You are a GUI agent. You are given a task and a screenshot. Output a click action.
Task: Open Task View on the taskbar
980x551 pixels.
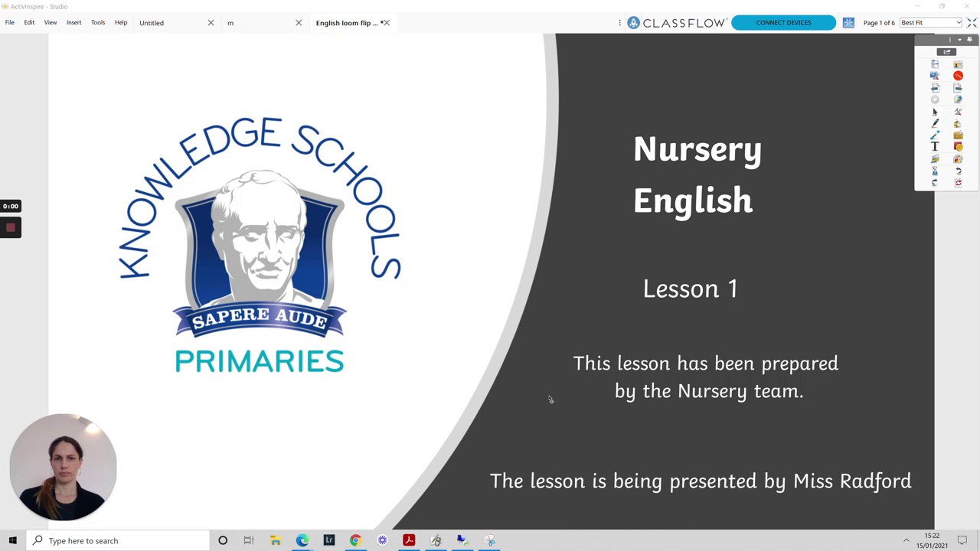(249, 540)
